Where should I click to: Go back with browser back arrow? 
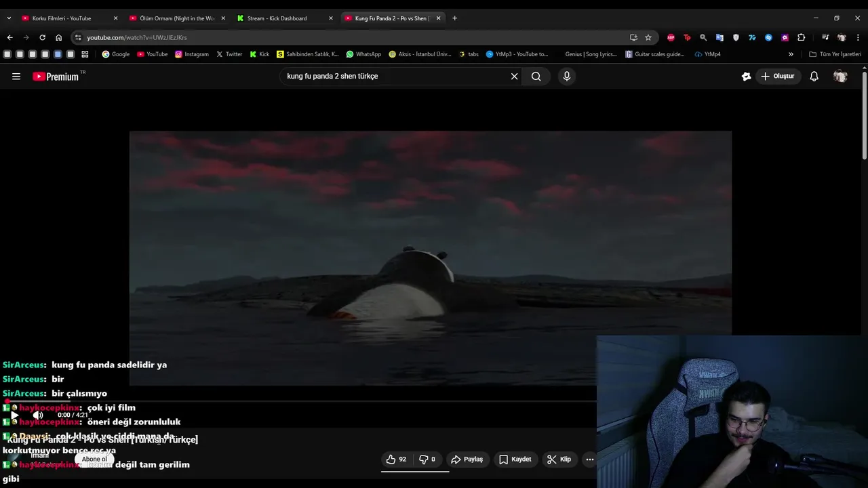point(9,37)
